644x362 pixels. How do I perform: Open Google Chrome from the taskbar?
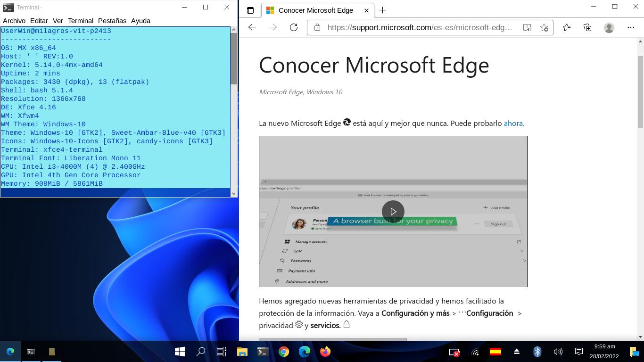[284, 352]
